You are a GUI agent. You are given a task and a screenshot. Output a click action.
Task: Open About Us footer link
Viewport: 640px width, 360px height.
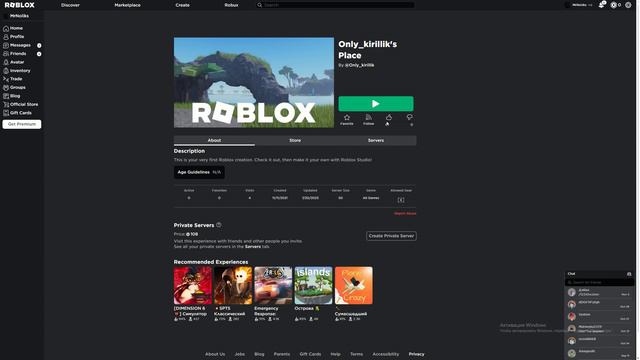(215, 354)
